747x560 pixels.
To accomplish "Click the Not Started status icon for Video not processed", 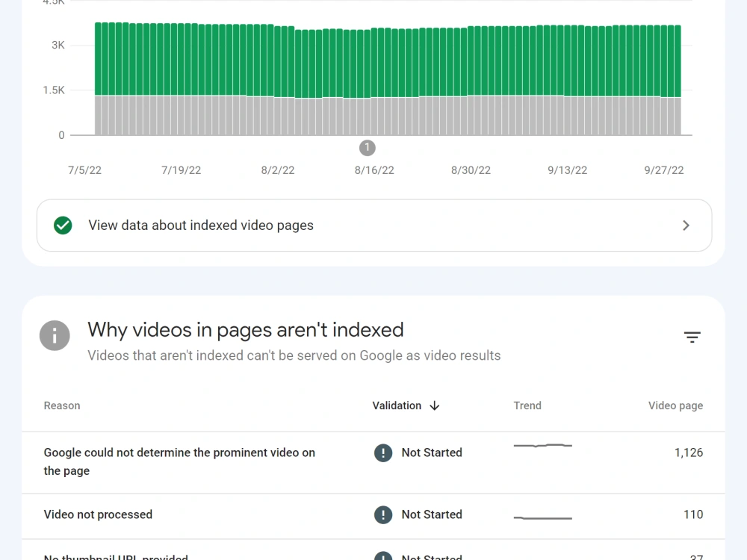I will (x=383, y=514).
